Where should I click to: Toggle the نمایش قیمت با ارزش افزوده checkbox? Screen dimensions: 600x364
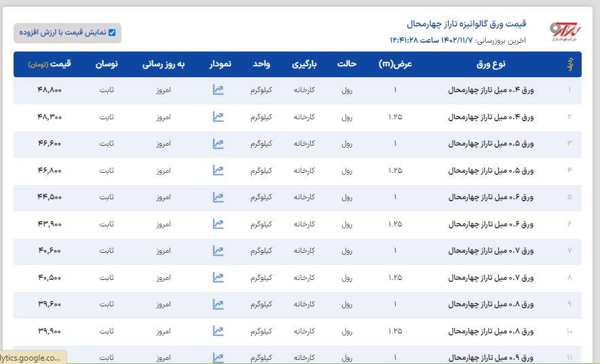[112, 33]
